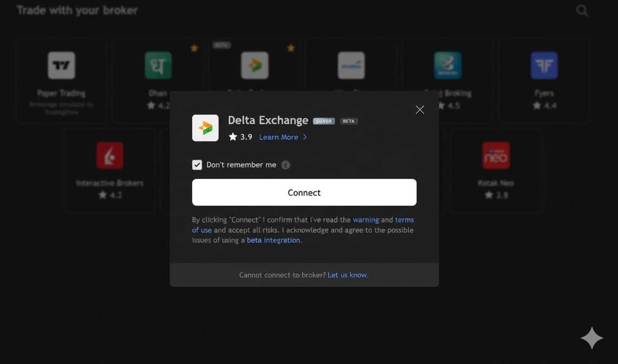Viewport: 618px width, 364px height.
Task: Click the Connect button
Action: [304, 192]
